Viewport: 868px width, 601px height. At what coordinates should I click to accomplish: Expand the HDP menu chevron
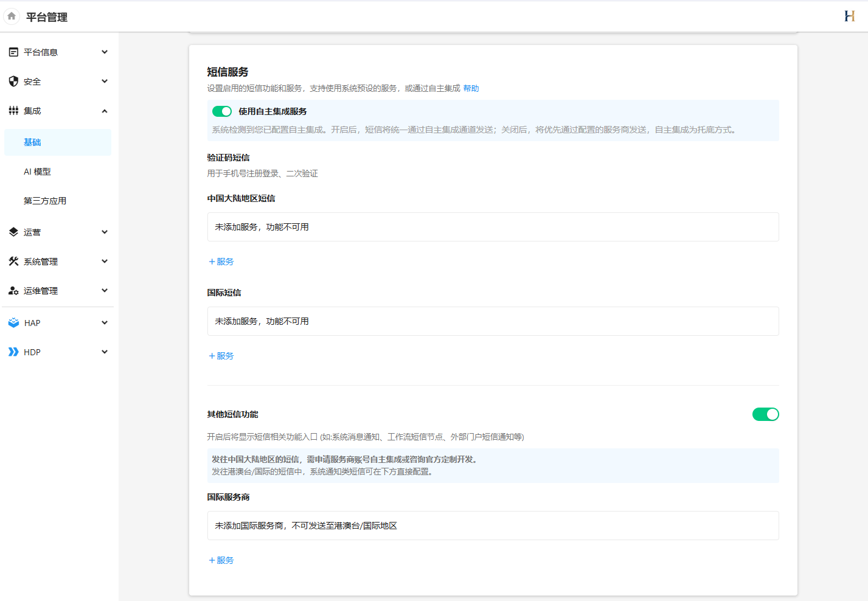(x=105, y=352)
